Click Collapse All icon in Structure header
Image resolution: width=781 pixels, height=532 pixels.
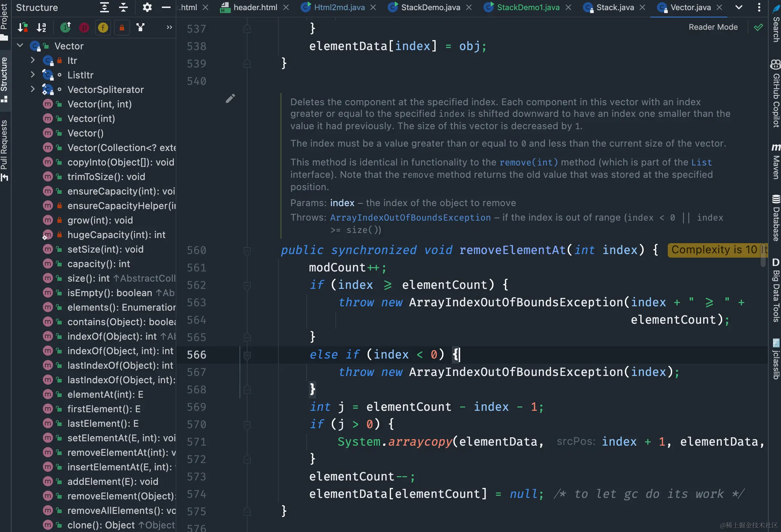pyautogui.click(x=123, y=7)
